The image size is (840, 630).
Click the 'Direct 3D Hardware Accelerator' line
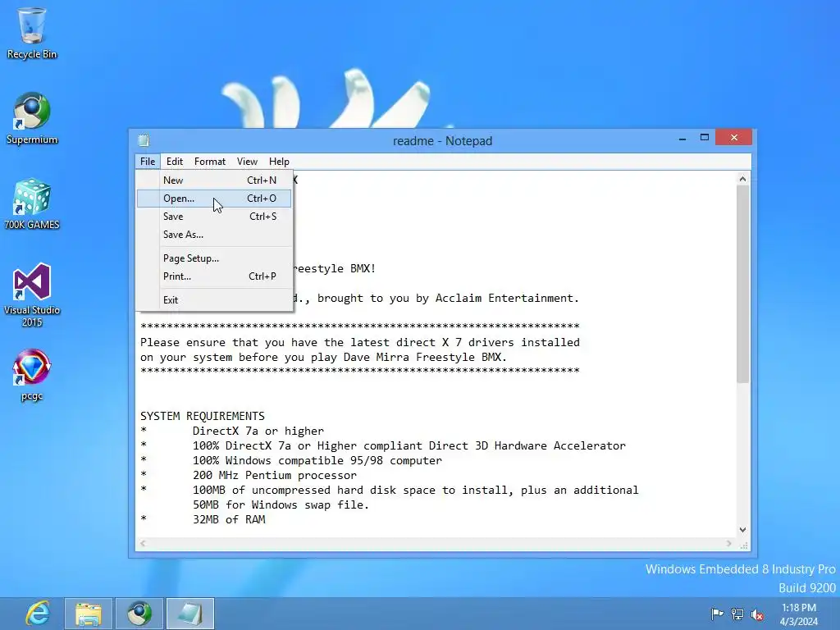pyautogui.click(x=409, y=445)
